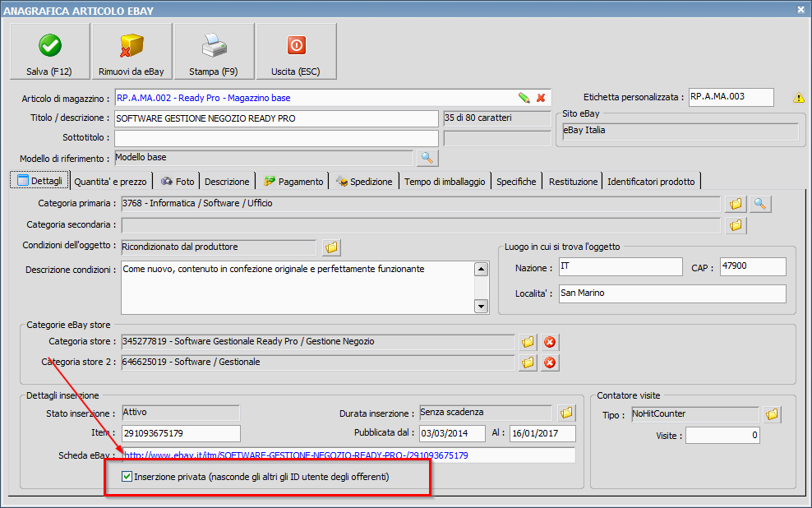Click the Modello di riferimento field
The width and height of the screenshot is (812, 508).
coord(264,158)
